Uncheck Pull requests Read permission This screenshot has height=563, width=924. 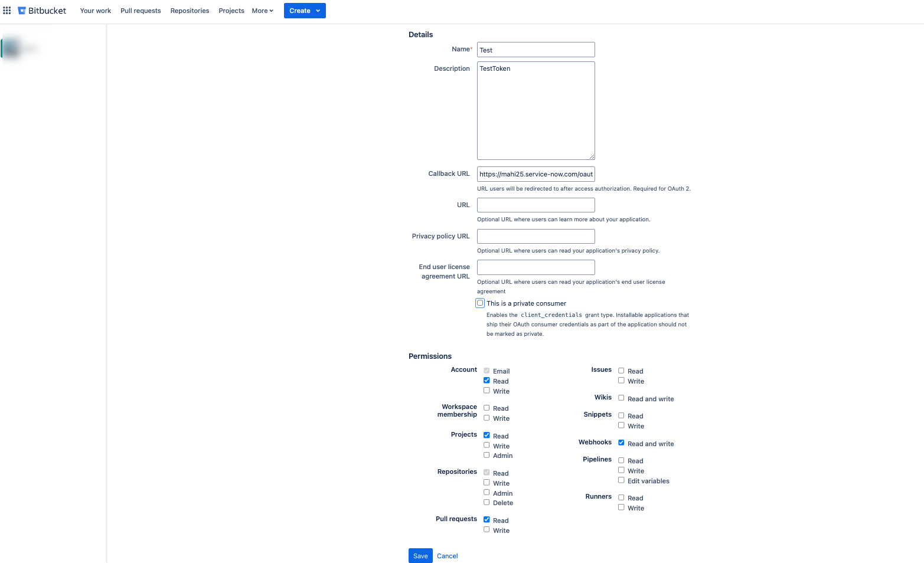coord(487,520)
